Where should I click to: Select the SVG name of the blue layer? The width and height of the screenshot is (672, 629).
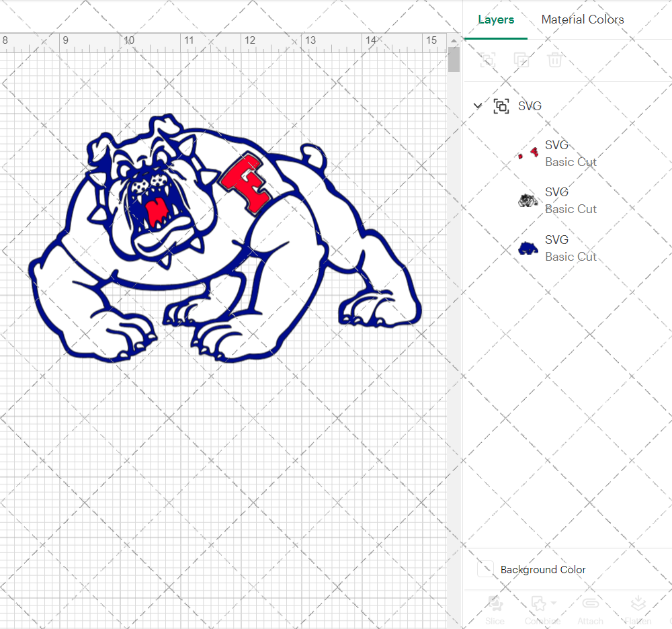[556, 239]
